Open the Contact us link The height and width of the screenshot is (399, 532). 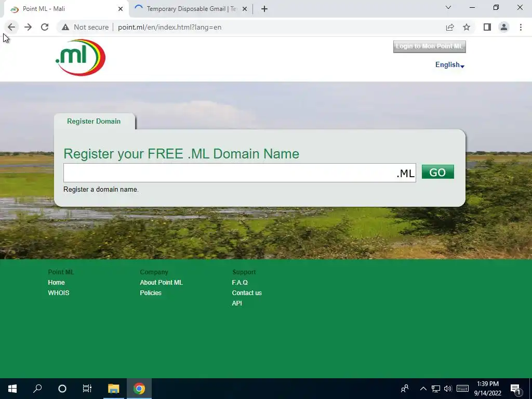(x=247, y=293)
